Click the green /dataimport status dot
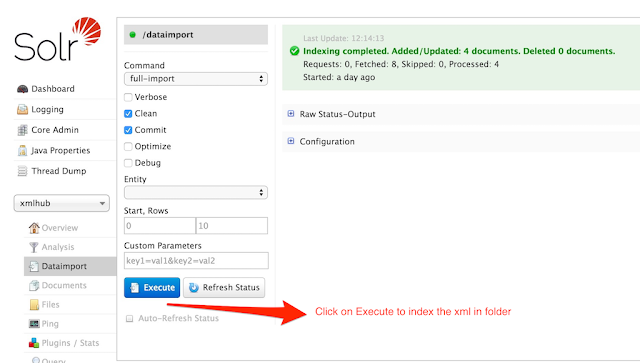The image size is (640, 363). (x=132, y=35)
